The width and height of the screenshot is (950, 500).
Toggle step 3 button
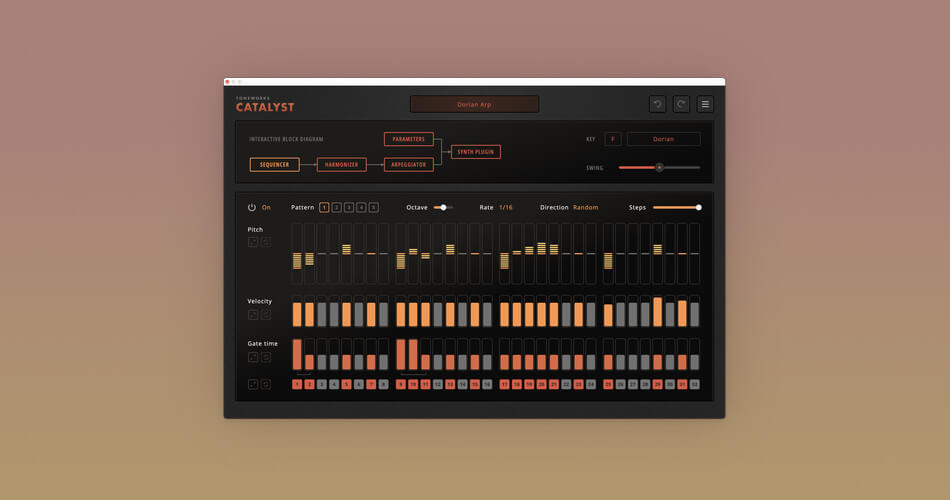coord(322,384)
